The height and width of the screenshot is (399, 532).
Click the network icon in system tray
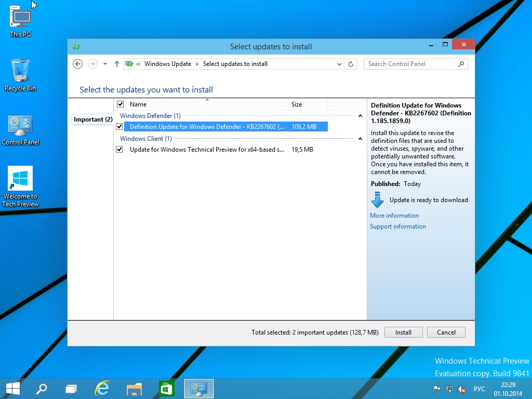point(449,389)
